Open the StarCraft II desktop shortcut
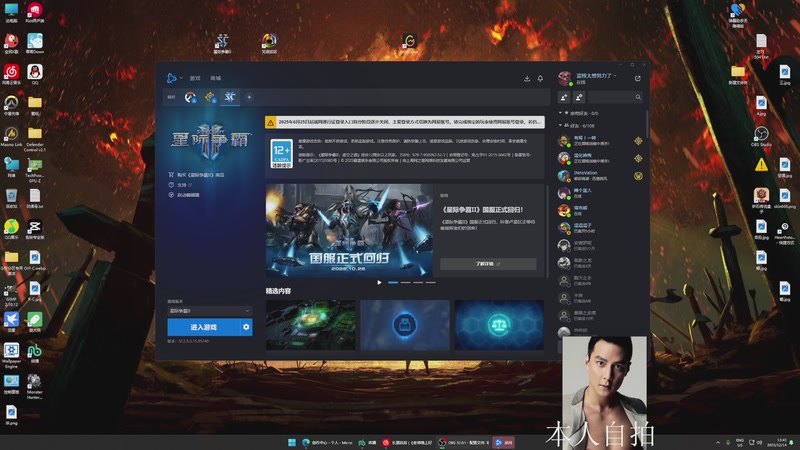Viewport: 800px width, 450px height. [222, 43]
